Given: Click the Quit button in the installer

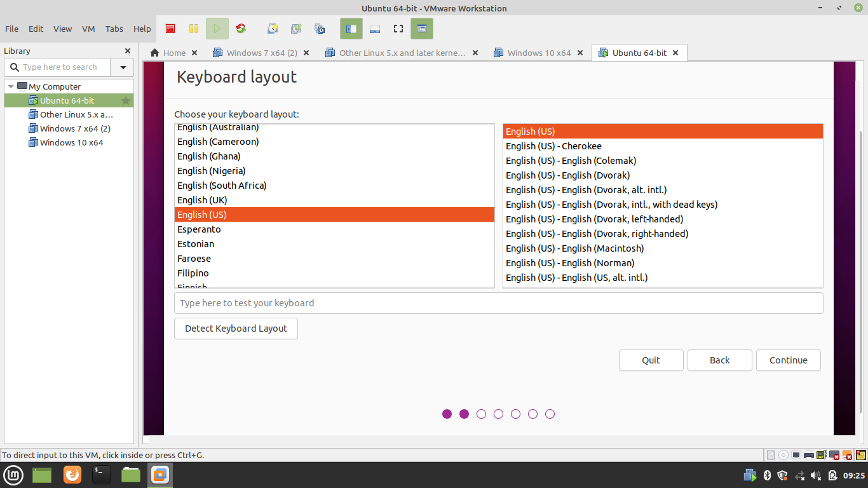Looking at the screenshot, I should (x=651, y=360).
